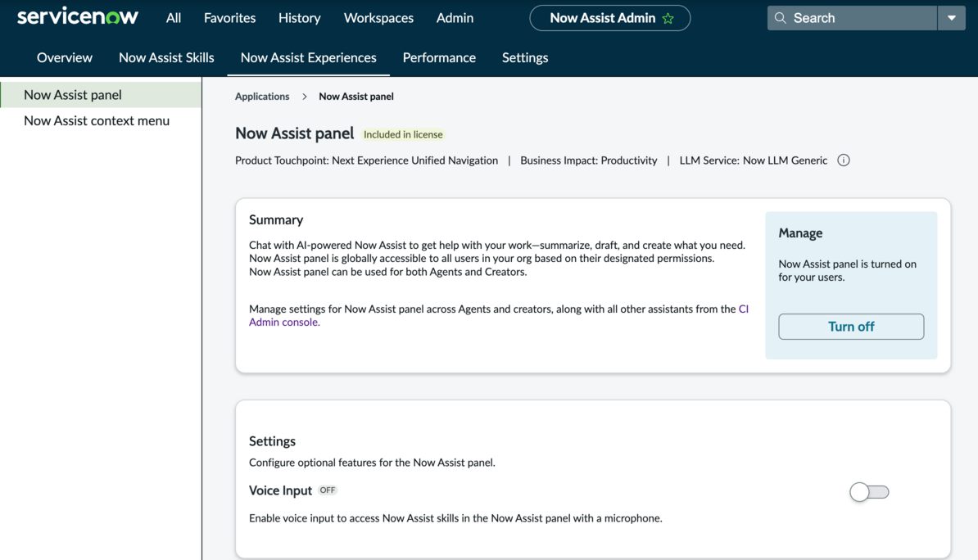Click the Included in license badge

pos(403,134)
